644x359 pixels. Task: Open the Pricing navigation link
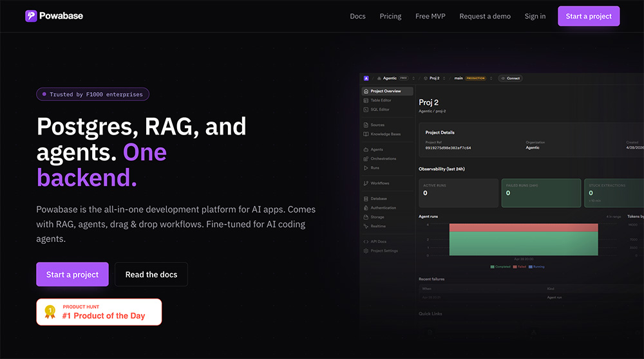391,17
